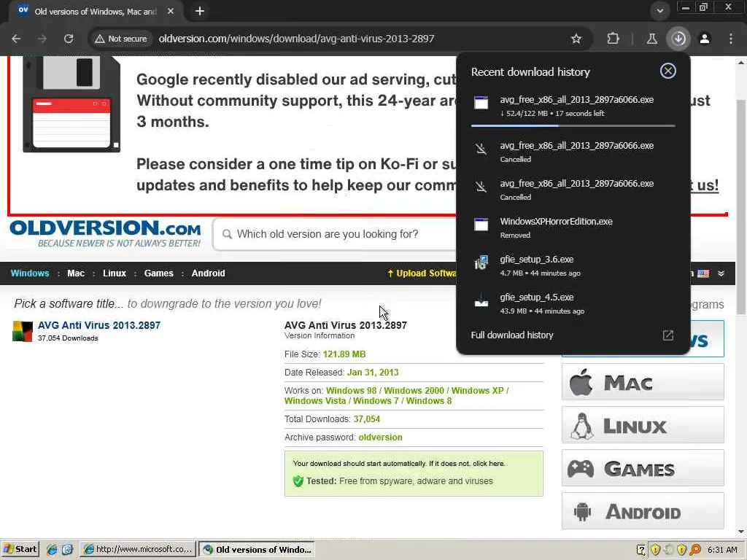Click the AVG Anti Virus logo icon
747x560 pixels.
pos(23,332)
